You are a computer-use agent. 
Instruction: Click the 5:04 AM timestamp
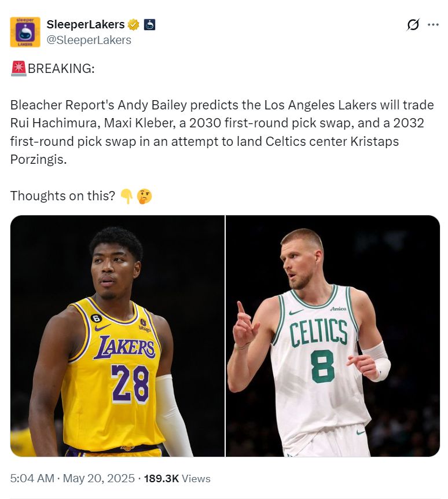coord(32,479)
